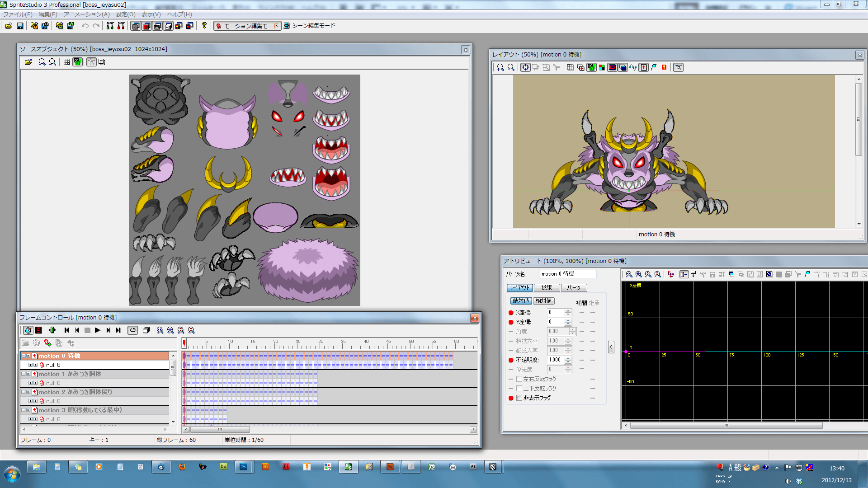Open the Windows Start orb
The height and width of the screenshot is (488, 868).
(x=12, y=474)
